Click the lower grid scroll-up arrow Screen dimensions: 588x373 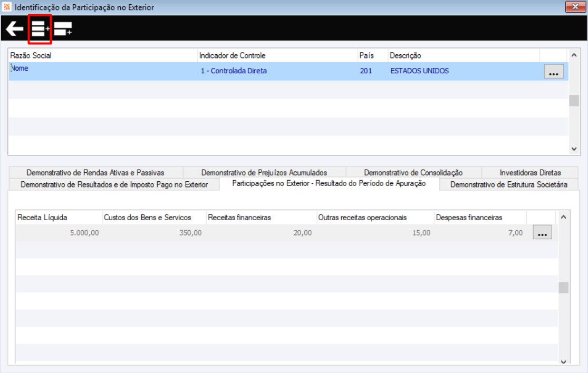(563, 217)
